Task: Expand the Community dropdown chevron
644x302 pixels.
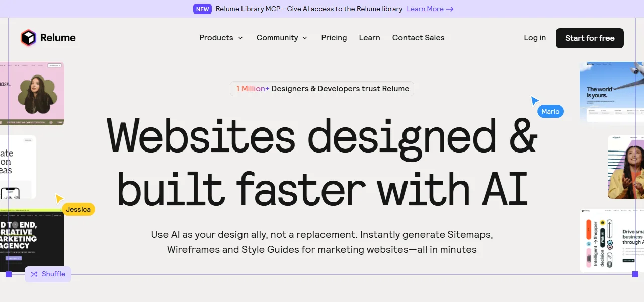Action: pyautogui.click(x=305, y=38)
